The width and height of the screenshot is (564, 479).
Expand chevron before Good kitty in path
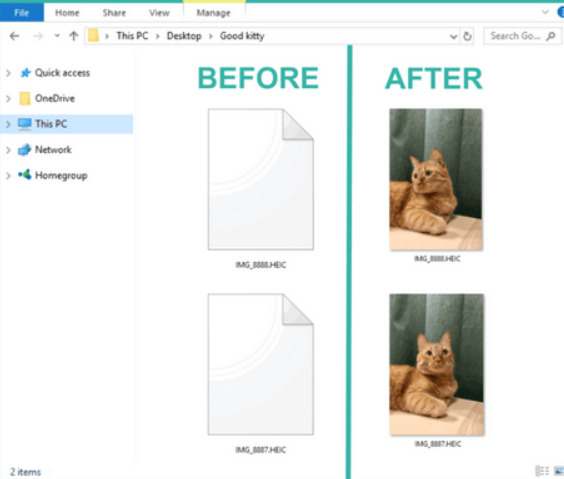pos(211,36)
